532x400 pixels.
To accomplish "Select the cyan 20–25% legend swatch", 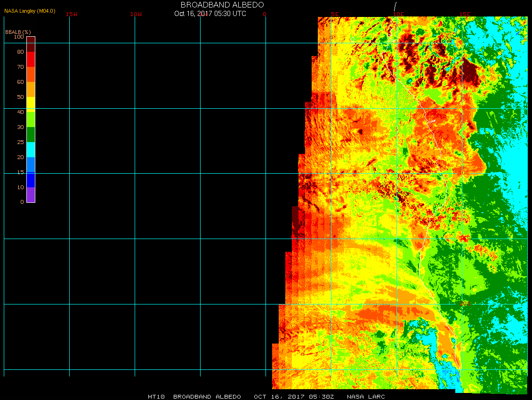I will coord(31,149).
